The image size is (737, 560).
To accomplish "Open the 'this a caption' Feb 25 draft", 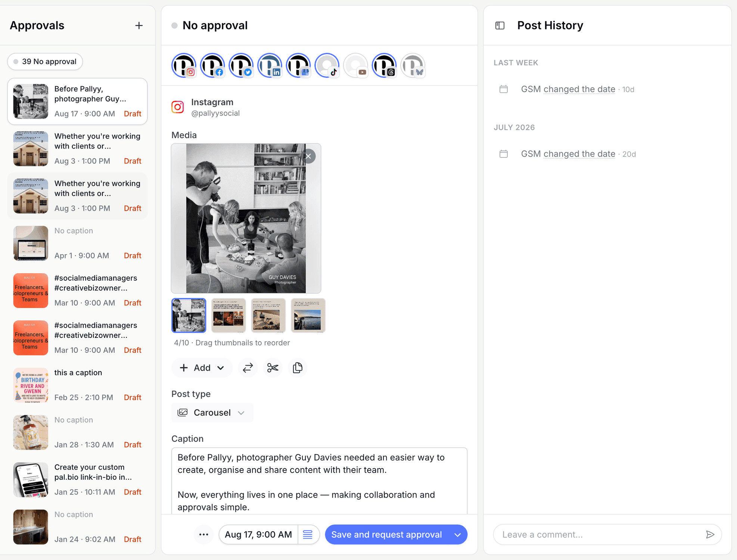I will click(x=77, y=385).
